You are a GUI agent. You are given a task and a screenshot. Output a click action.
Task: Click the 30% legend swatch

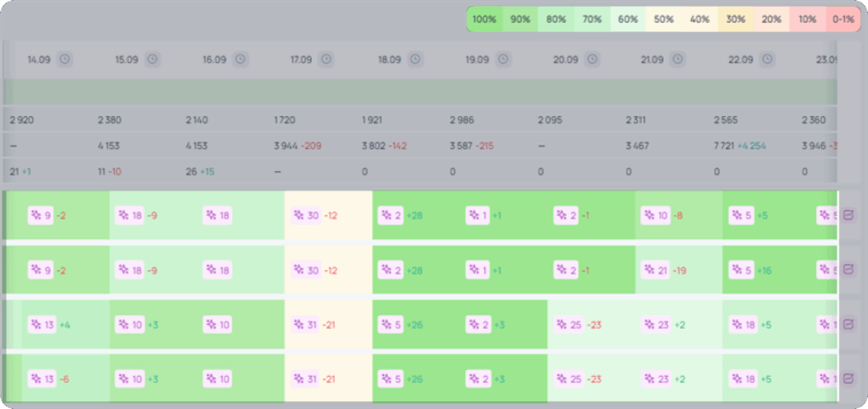[x=736, y=19]
